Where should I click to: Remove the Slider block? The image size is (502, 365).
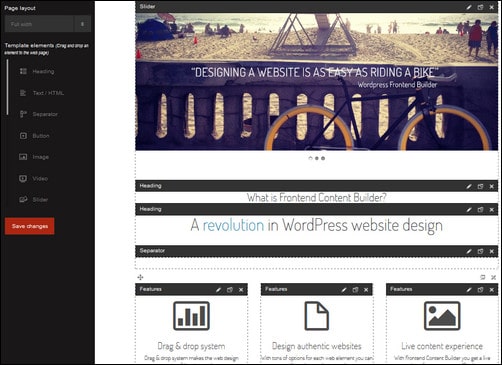pyautogui.click(x=492, y=7)
